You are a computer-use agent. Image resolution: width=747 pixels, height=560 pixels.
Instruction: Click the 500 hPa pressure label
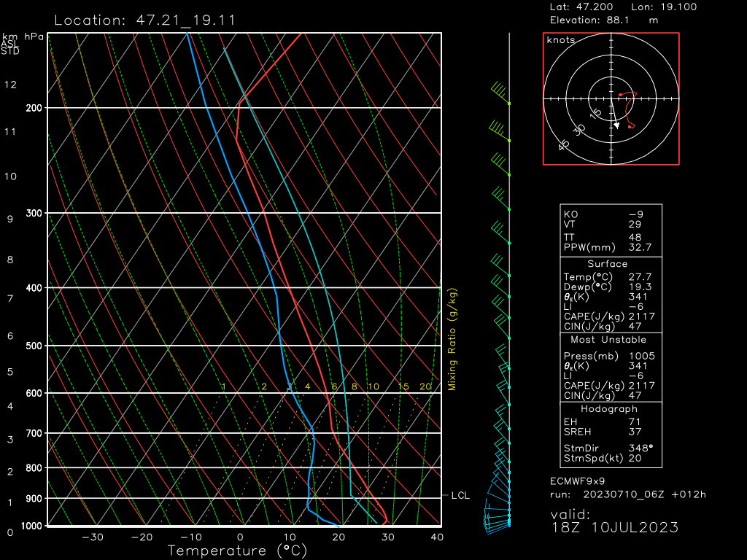pos(34,346)
